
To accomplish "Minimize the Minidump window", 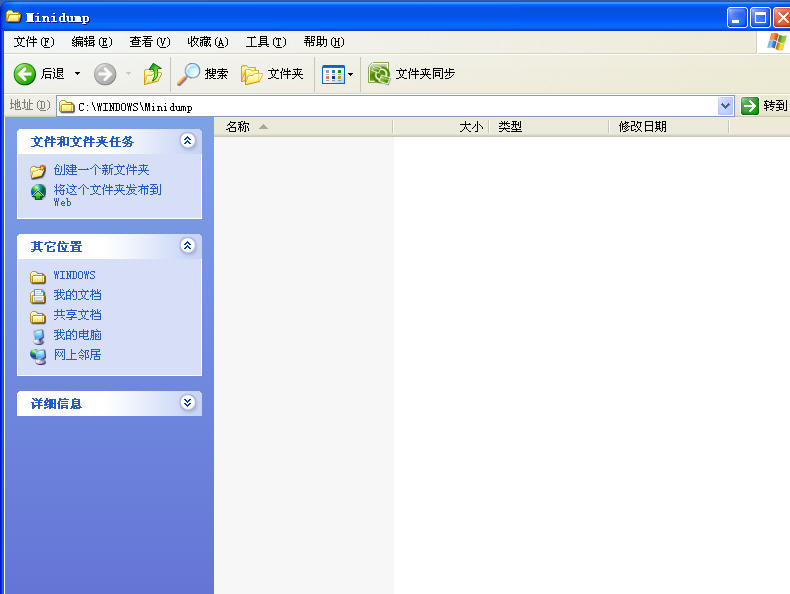I will point(737,18).
